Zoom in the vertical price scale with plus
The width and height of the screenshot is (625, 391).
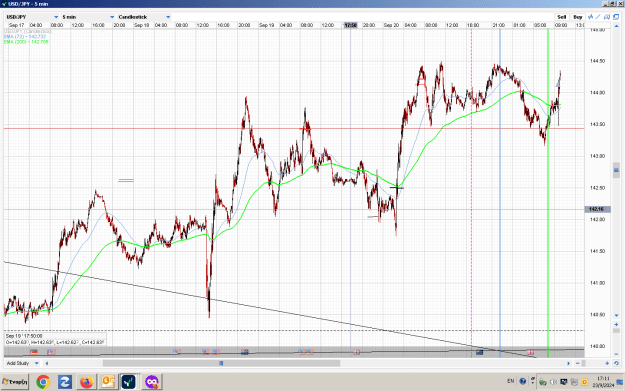click(616, 324)
